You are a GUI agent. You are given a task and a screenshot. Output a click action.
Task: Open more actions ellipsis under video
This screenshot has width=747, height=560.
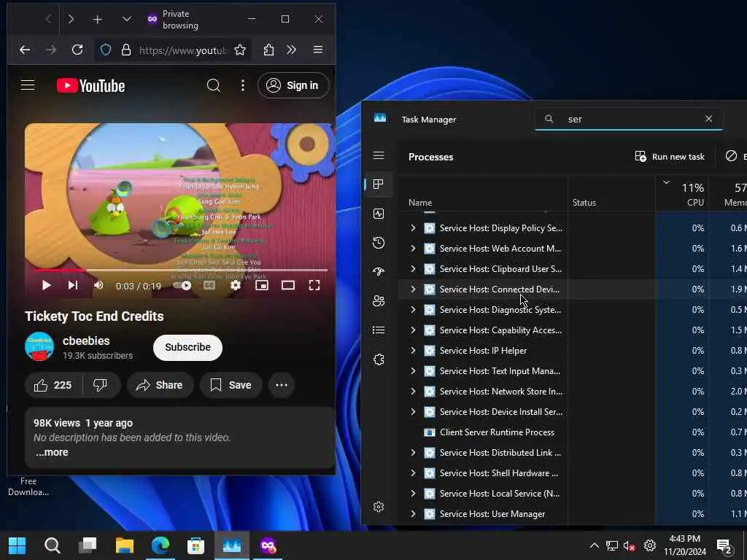tap(282, 385)
